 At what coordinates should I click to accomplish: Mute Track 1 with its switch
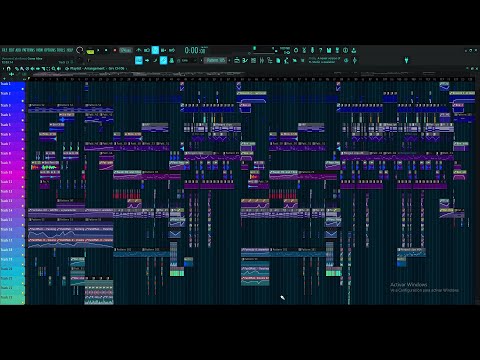(x=23, y=89)
